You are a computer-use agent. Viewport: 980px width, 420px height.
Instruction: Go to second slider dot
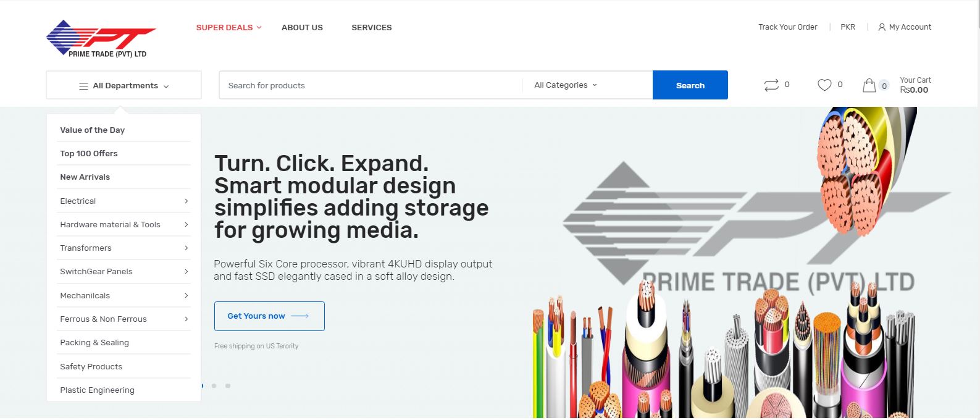point(214,386)
